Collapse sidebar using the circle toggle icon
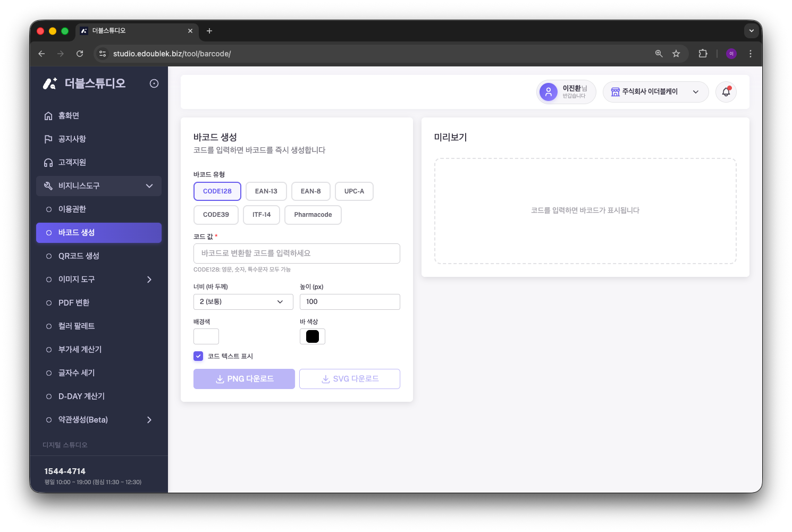Viewport: 792px width, 532px height. (154, 83)
